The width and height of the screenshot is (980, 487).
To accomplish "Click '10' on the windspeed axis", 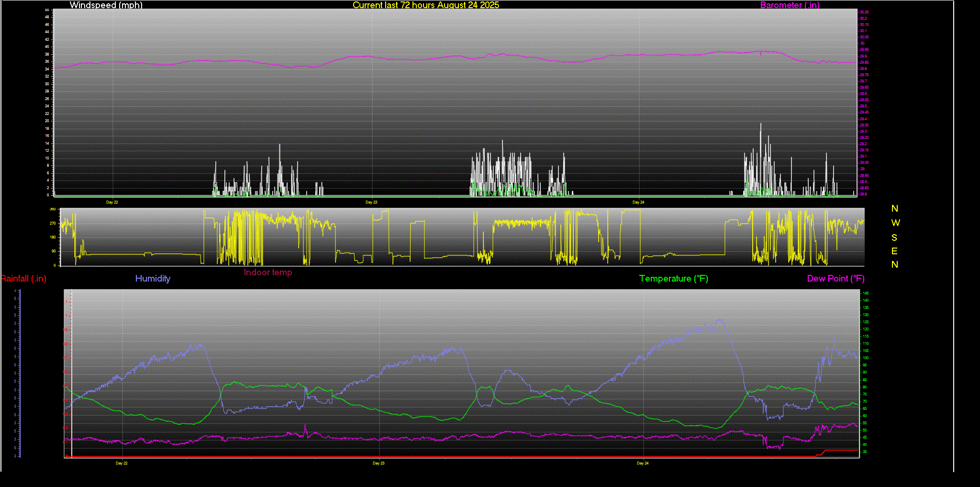I will click(x=47, y=158).
